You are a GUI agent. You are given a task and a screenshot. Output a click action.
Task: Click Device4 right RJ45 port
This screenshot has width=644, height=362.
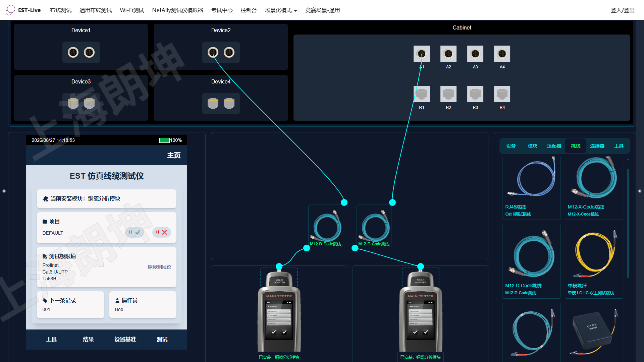click(x=229, y=104)
